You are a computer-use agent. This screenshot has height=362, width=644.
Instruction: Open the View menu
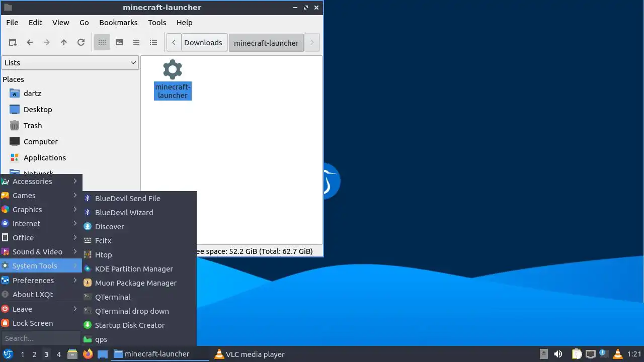61,23
